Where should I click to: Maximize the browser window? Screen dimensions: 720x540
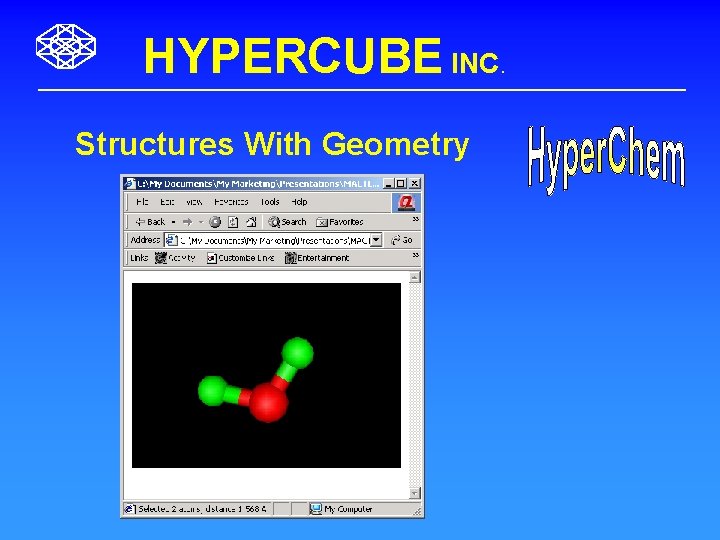pos(401,183)
